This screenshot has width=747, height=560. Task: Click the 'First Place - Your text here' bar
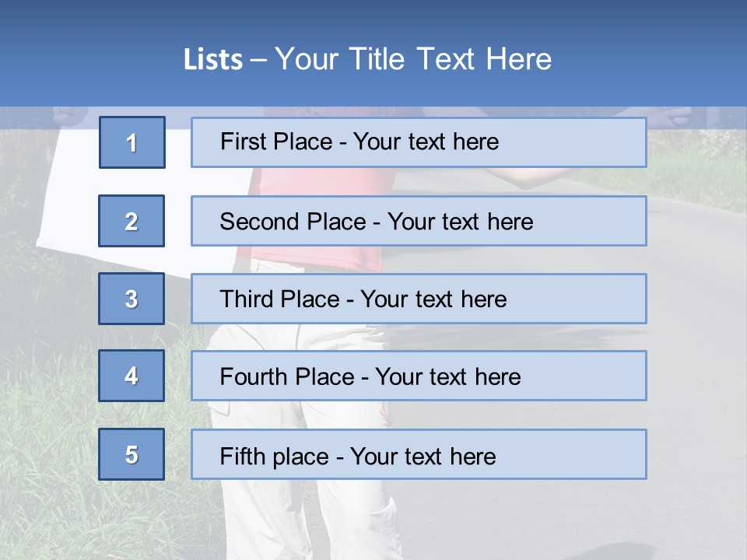[x=418, y=142]
